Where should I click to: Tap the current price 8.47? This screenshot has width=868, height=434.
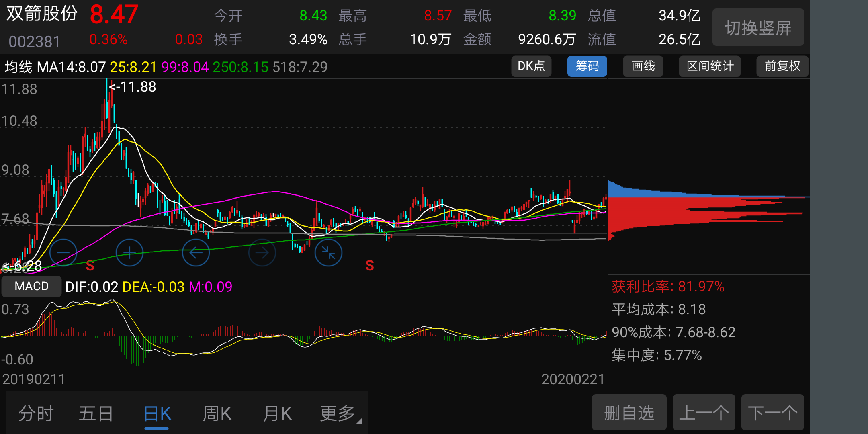(114, 14)
